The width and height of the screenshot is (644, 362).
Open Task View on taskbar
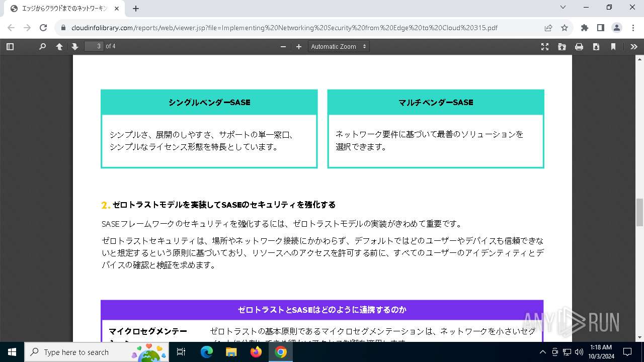point(182,352)
